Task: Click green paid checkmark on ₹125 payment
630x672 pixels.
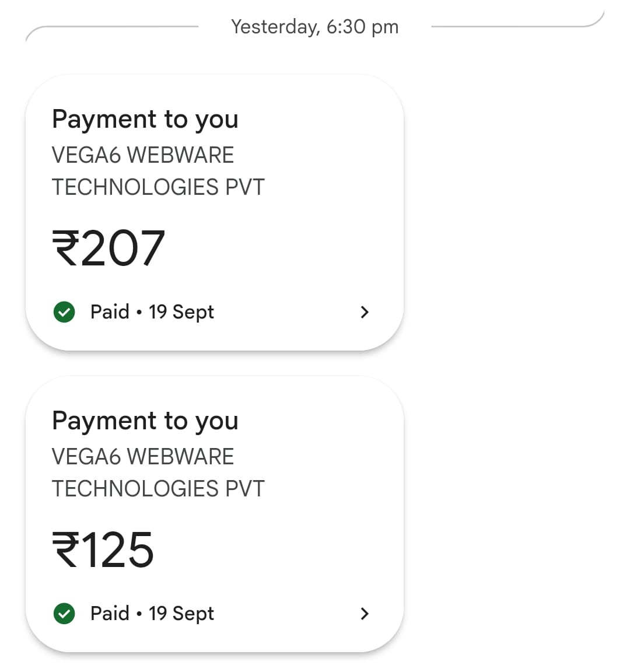Action: tap(64, 614)
